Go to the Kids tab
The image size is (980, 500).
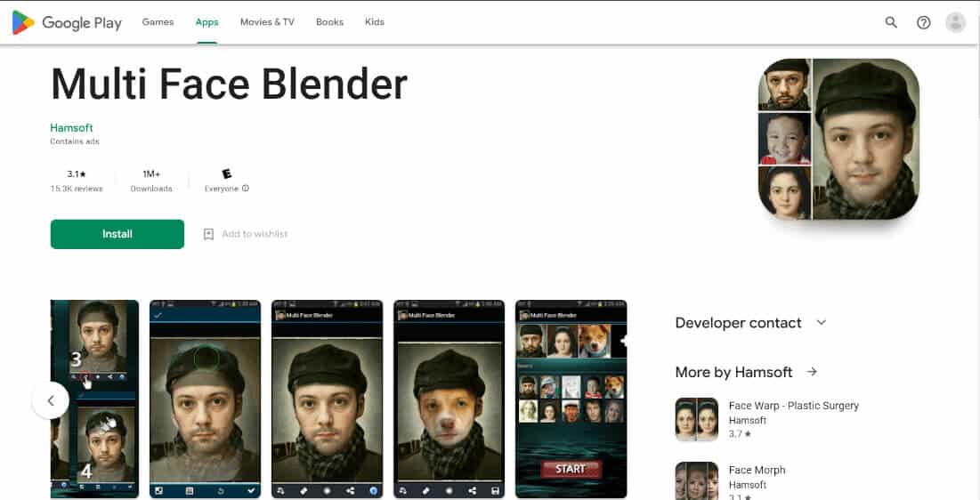click(375, 22)
